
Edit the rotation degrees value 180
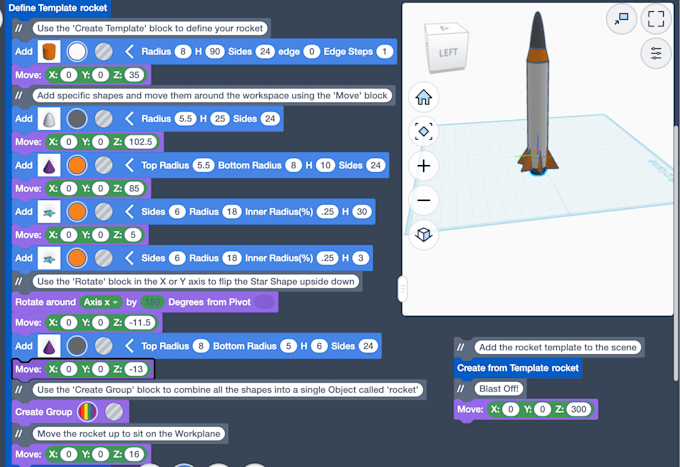tap(152, 302)
